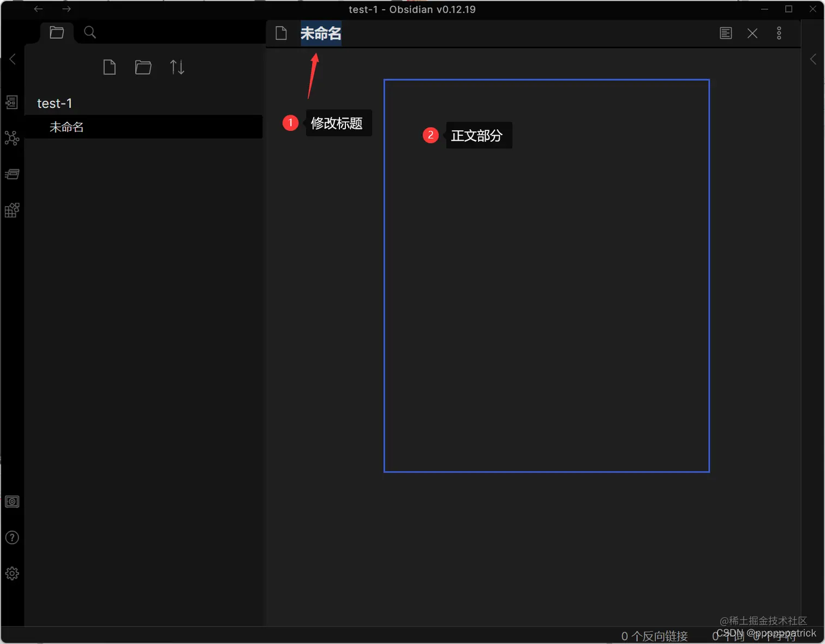Switch to the search tab
This screenshot has width=825, height=644.
(89, 32)
